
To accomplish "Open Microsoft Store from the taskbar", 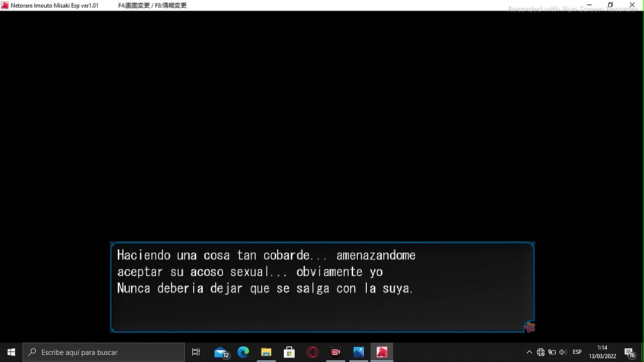I will click(289, 352).
